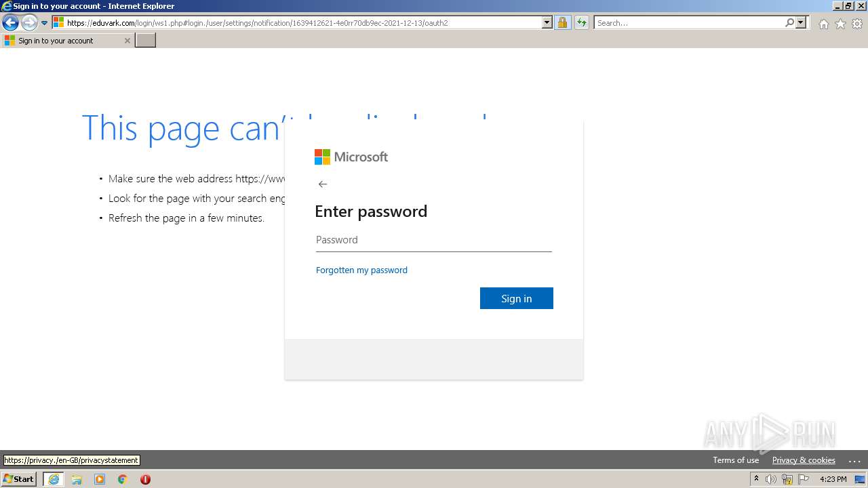Click the red Opera taskbar icon

145,479
